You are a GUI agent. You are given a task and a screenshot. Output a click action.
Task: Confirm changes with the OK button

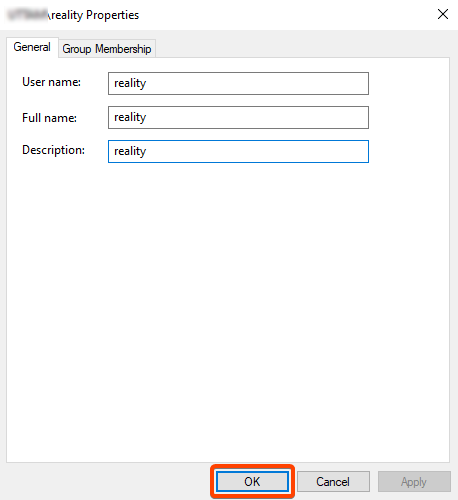tap(252, 481)
